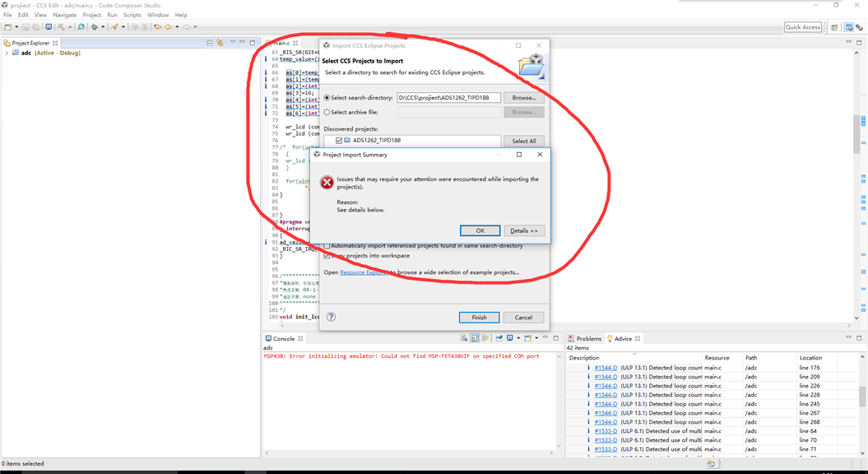Viewport: 868px width, 474px height.
Task: Click the Search magnifier toolbar icon
Action: (x=81, y=26)
